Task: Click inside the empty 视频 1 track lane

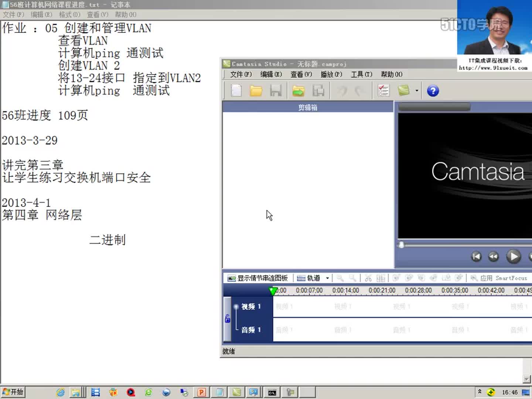Action: (402, 307)
